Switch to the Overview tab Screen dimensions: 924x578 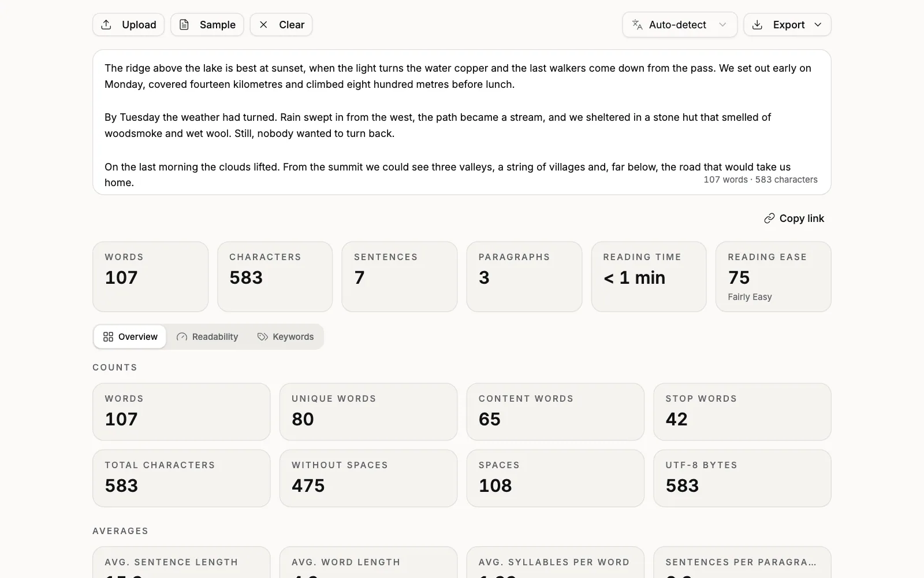click(x=130, y=337)
